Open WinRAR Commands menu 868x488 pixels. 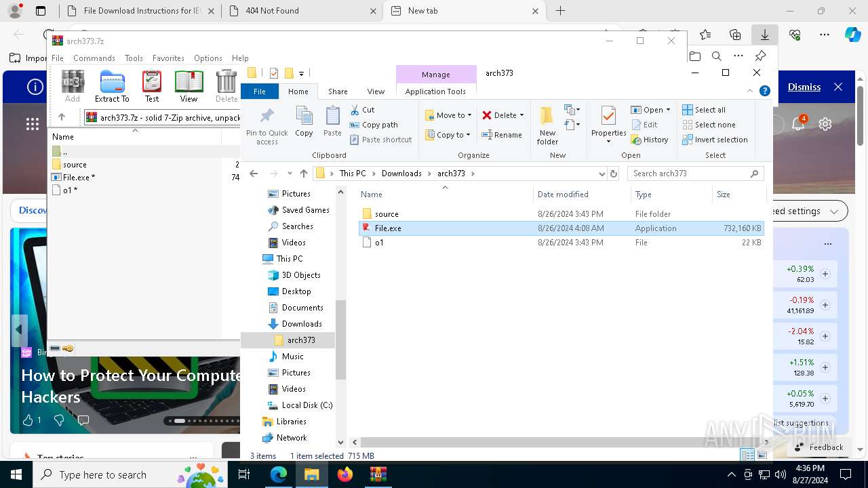pyautogui.click(x=94, y=58)
